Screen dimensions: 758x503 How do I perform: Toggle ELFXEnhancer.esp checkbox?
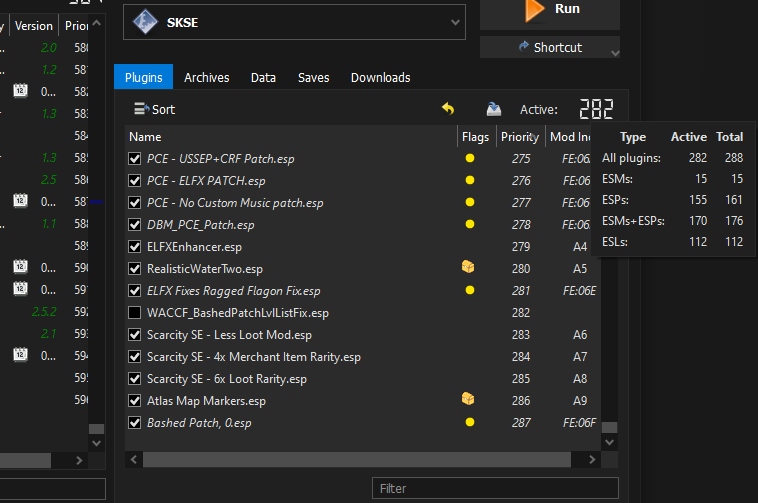pos(134,247)
